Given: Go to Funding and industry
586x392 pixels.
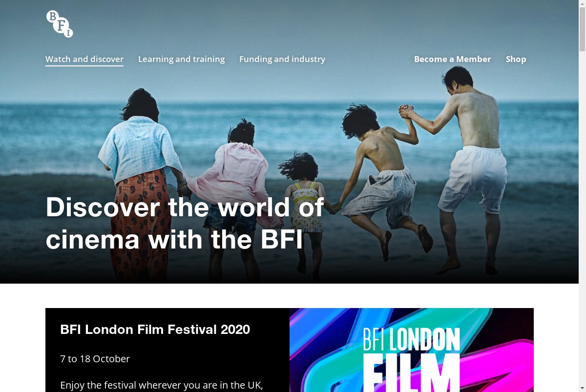Looking at the screenshot, I should (282, 59).
